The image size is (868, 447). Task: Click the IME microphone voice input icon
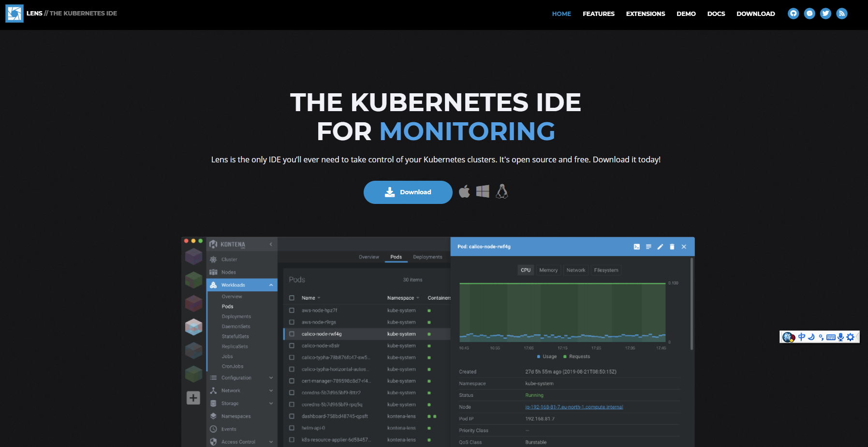(840, 337)
